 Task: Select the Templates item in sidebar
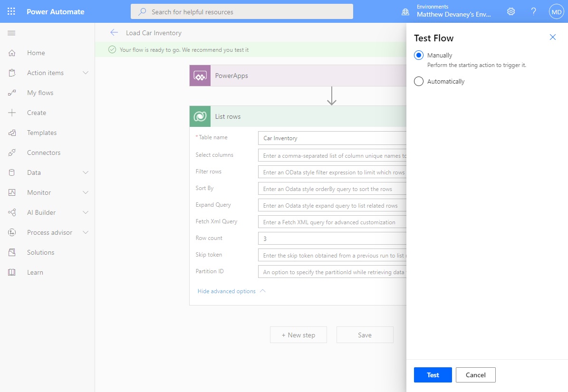coord(40,132)
